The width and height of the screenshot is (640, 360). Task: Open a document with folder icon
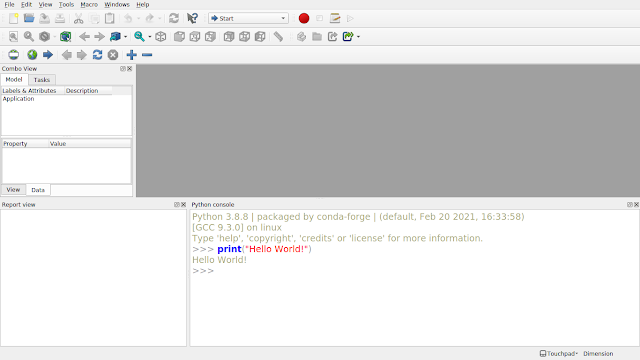(29, 18)
